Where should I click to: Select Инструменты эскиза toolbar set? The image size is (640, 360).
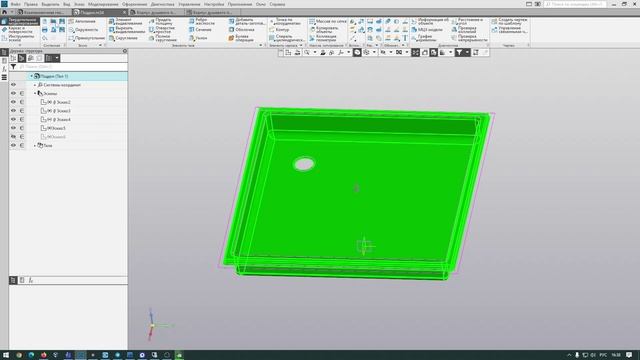pos(20,38)
